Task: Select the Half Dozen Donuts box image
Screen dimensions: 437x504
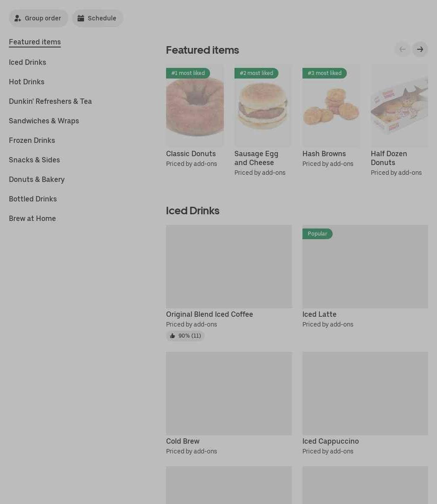Action: (399, 106)
